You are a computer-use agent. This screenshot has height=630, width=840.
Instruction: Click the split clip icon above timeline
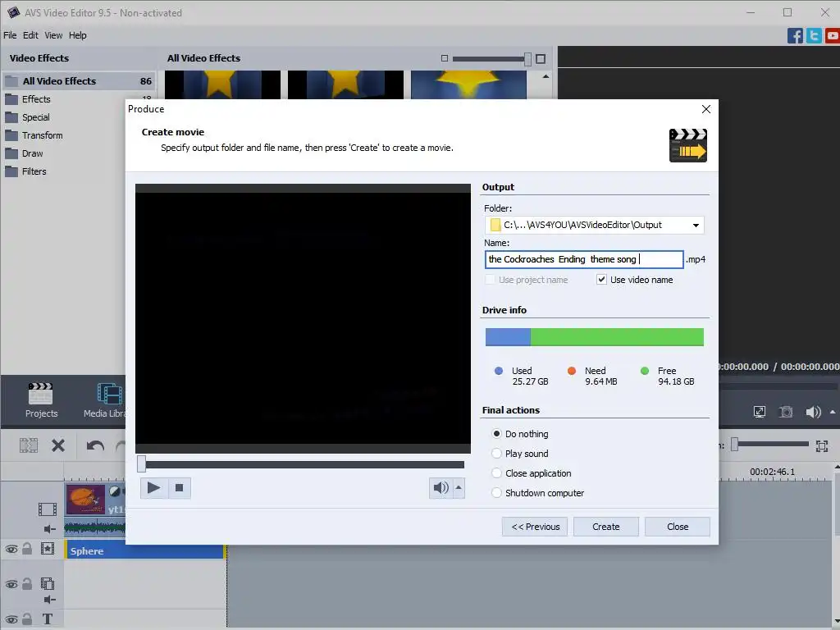29,445
